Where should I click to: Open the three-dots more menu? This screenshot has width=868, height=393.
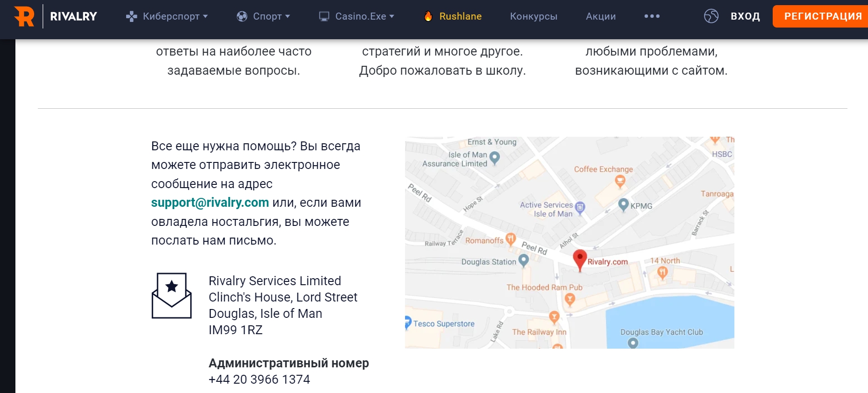(x=652, y=16)
